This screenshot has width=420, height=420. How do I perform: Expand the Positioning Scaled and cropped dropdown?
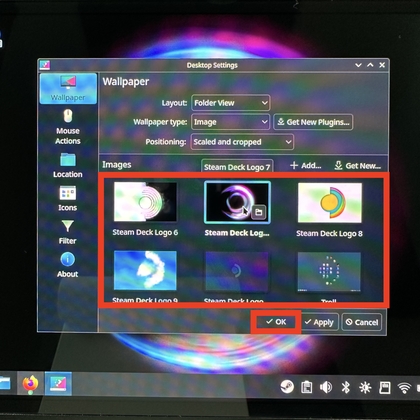[242, 142]
